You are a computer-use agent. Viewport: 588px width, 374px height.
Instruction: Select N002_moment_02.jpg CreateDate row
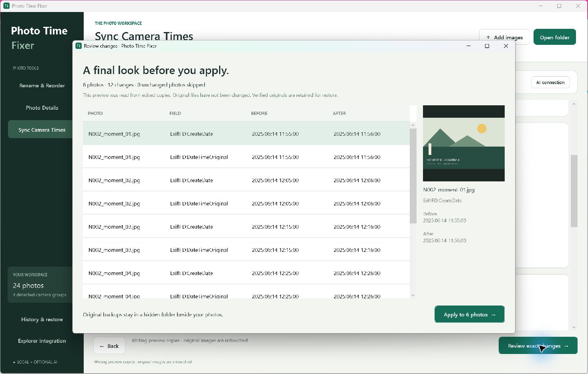click(x=246, y=180)
